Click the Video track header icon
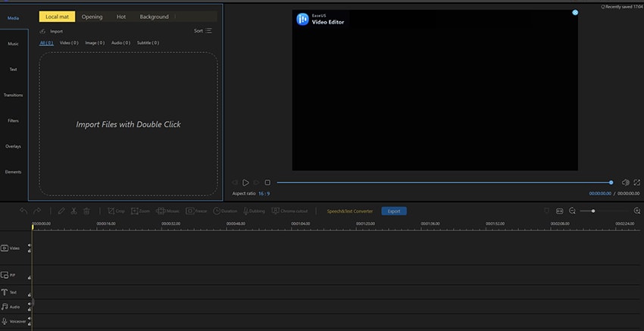Viewport: 644px width, 331px height. tap(5, 248)
